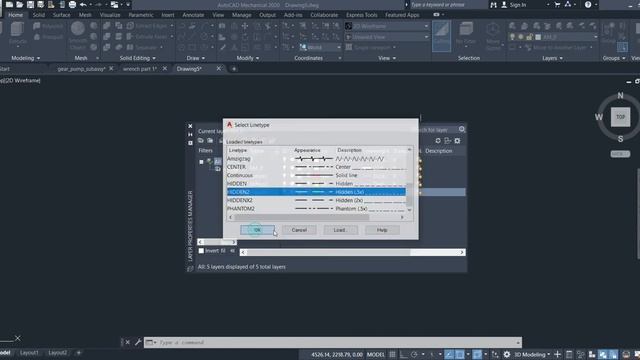This screenshot has height=360, width=640.
Task: Open the Visualize ribbon tab
Action: click(110, 15)
